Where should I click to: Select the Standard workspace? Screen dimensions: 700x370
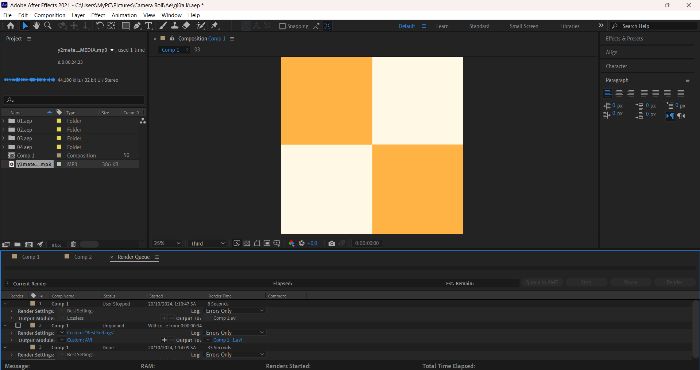tap(479, 26)
